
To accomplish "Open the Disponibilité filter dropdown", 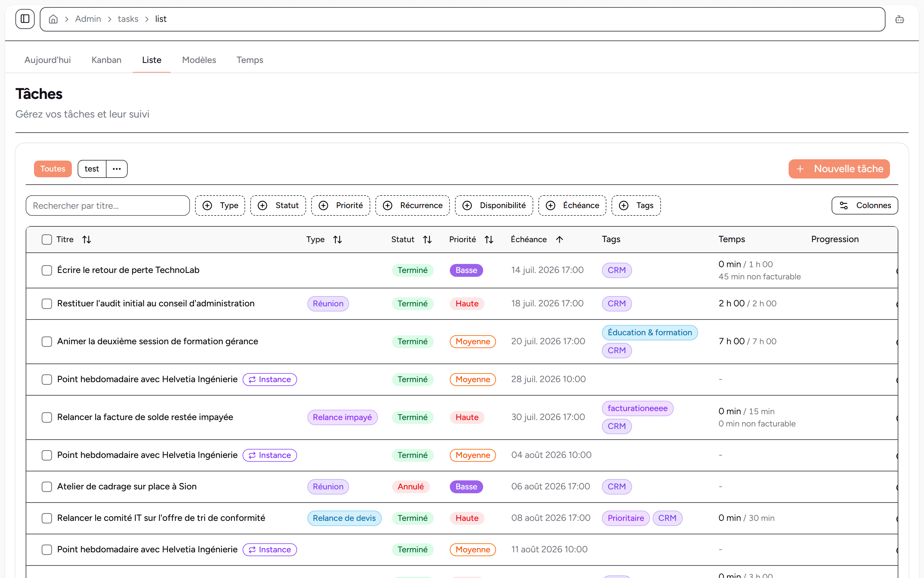I will pyautogui.click(x=494, y=206).
